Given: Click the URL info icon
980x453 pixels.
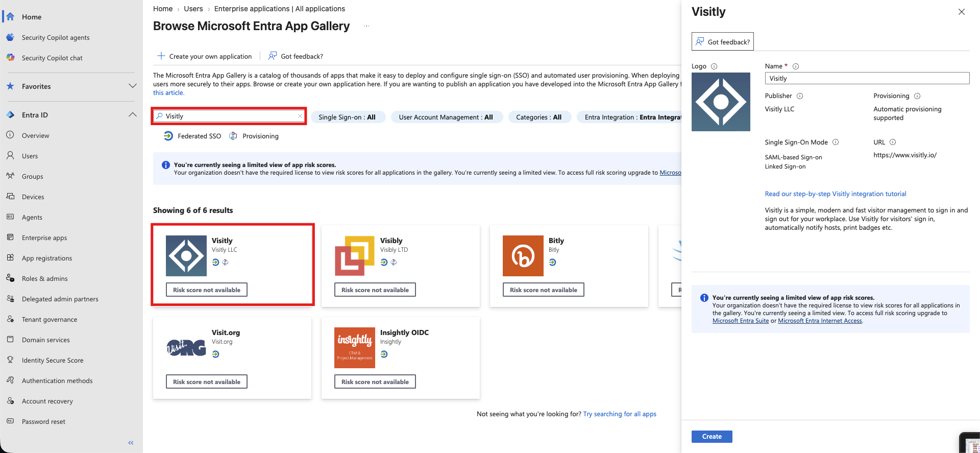Looking at the screenshot, I should click(893, 142).
